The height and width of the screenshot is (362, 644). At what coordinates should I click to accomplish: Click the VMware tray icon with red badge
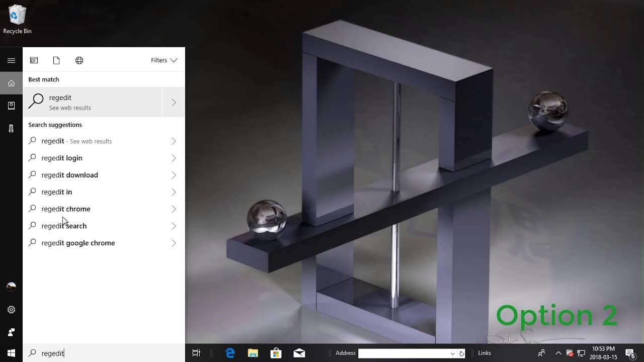point(570,353)
